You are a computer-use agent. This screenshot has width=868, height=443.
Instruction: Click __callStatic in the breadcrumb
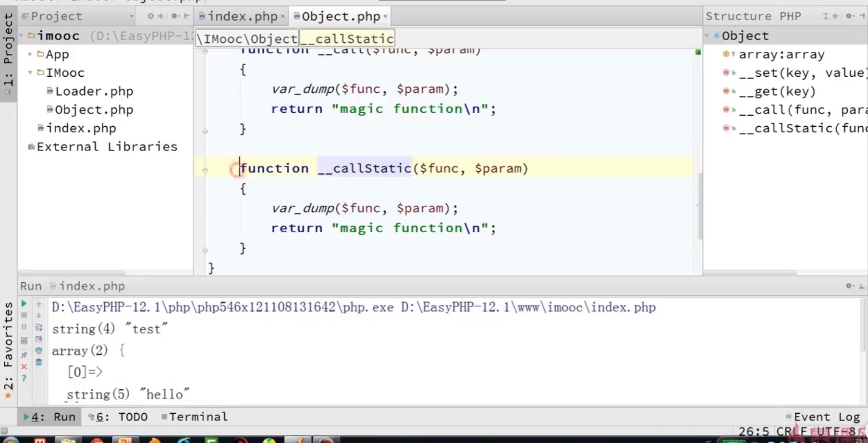(347, 38)
